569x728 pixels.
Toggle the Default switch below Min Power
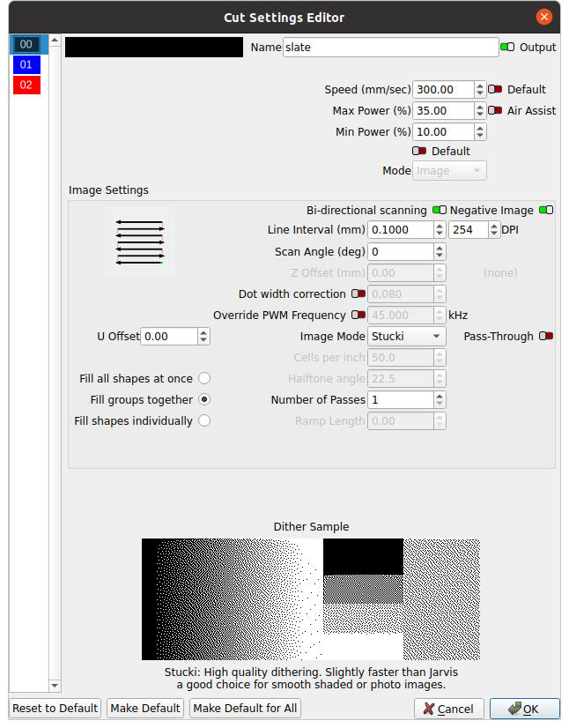tap(419, 151)
